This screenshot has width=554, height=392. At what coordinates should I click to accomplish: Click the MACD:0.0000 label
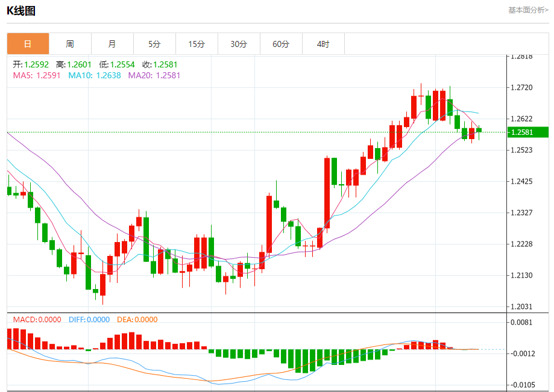tap(37, 320)
